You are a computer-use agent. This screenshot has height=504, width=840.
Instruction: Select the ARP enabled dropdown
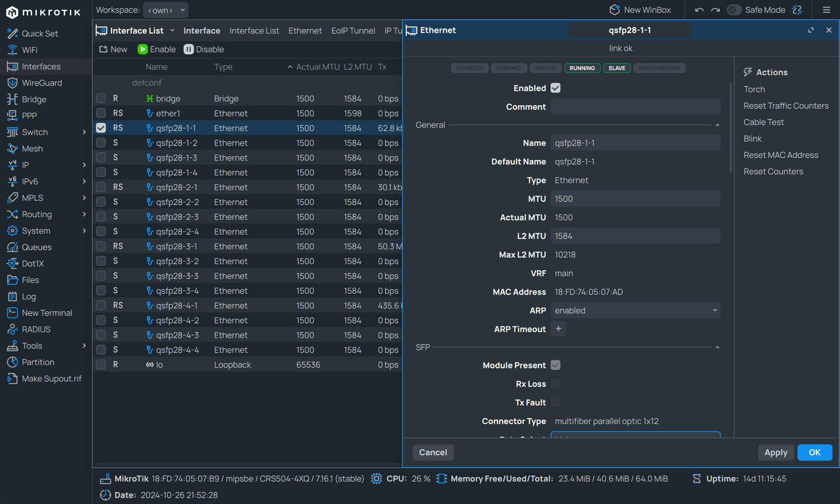point(634,310)
